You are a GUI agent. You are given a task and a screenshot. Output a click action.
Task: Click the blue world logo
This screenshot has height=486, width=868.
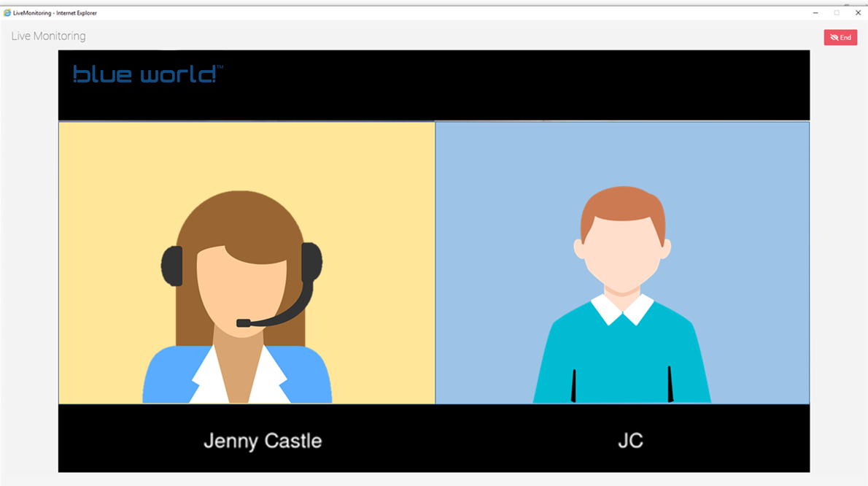pos(146,74)
